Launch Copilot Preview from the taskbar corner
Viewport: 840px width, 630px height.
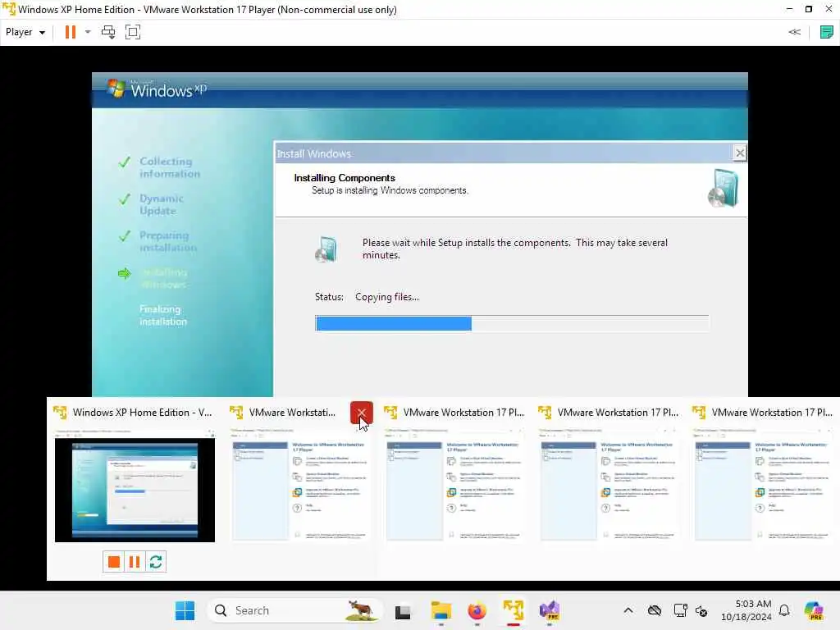814,610
